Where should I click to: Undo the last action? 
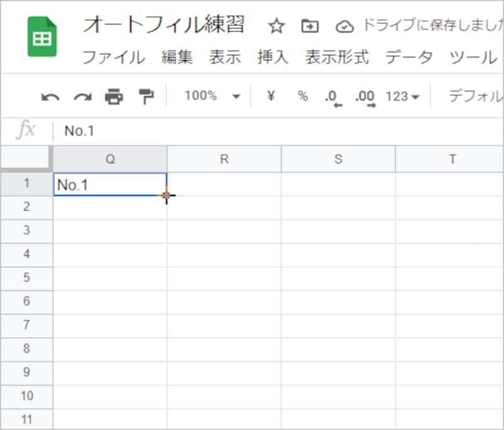[51, 96]
